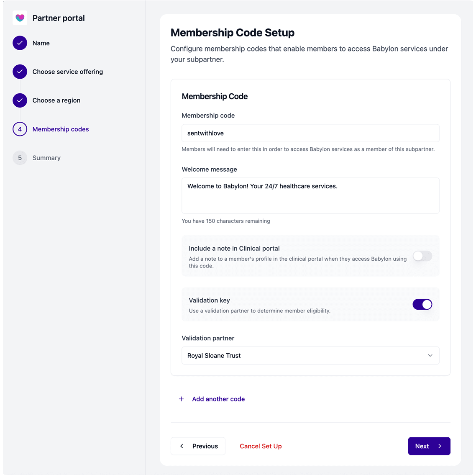Open the Summary step

(46, 158)
